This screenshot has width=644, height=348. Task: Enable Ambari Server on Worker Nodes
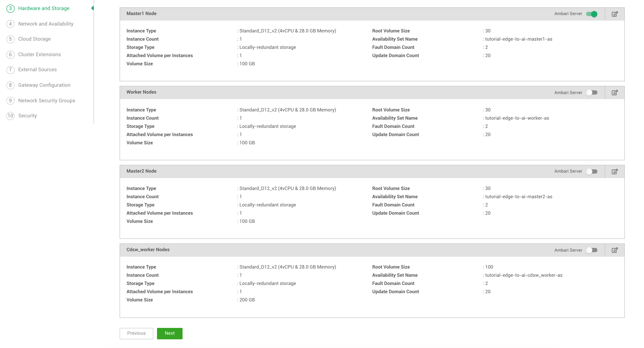pos(592,92)
